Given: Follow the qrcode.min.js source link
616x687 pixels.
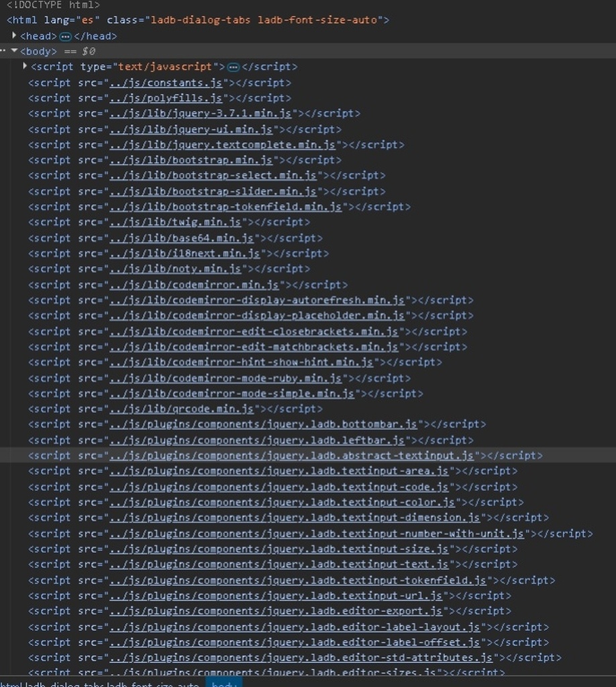Looking at the screenshot, I should coord(181,409).
